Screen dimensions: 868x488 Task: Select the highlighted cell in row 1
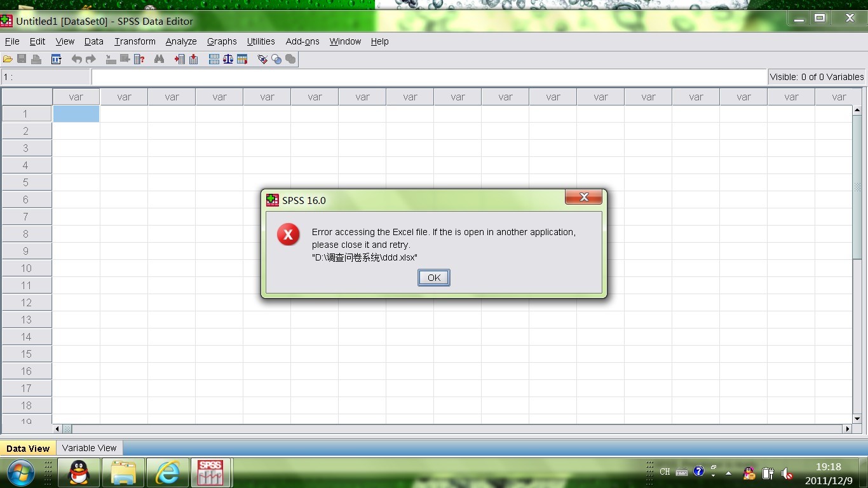(x=76, y=114)
